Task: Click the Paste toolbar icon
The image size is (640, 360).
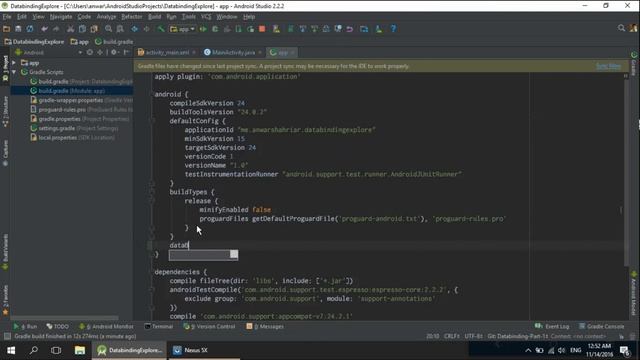Action: [x=94, y=29]
